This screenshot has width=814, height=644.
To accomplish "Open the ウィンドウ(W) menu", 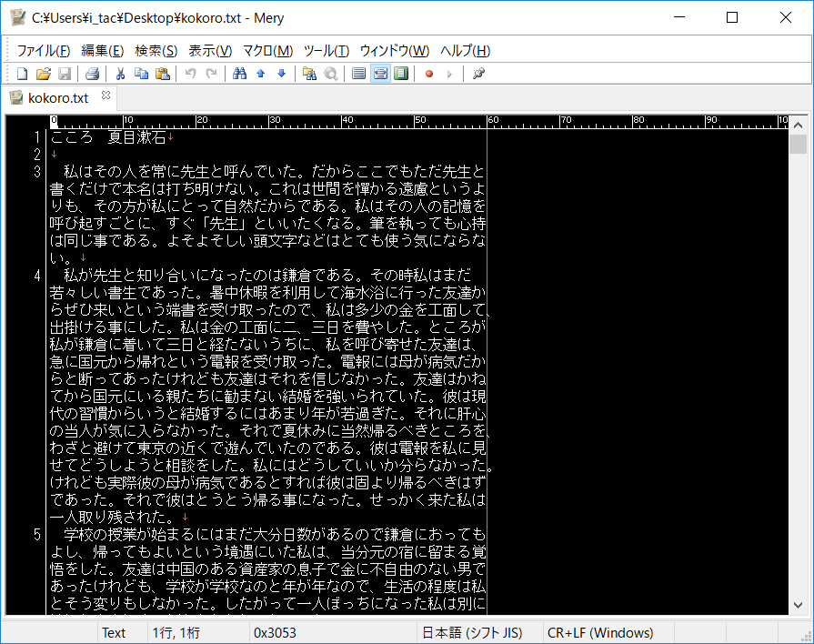I will pos(395,50).
